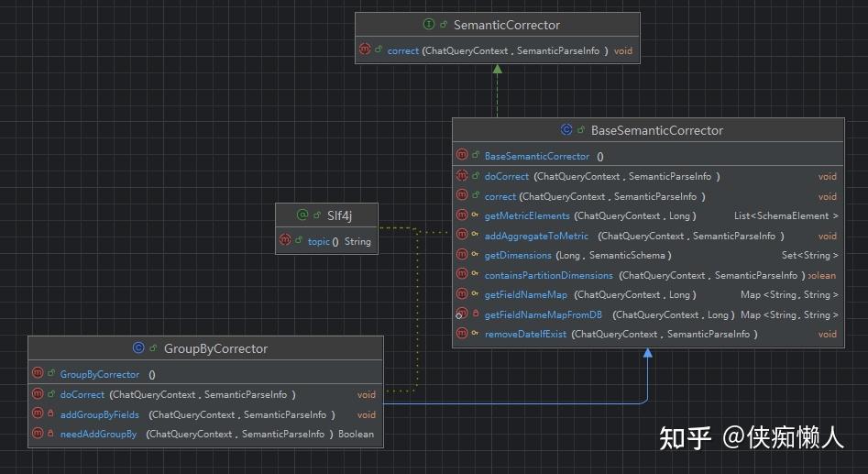Click correct method name in BaseSemanticCorrector

(x=500, y=196)
